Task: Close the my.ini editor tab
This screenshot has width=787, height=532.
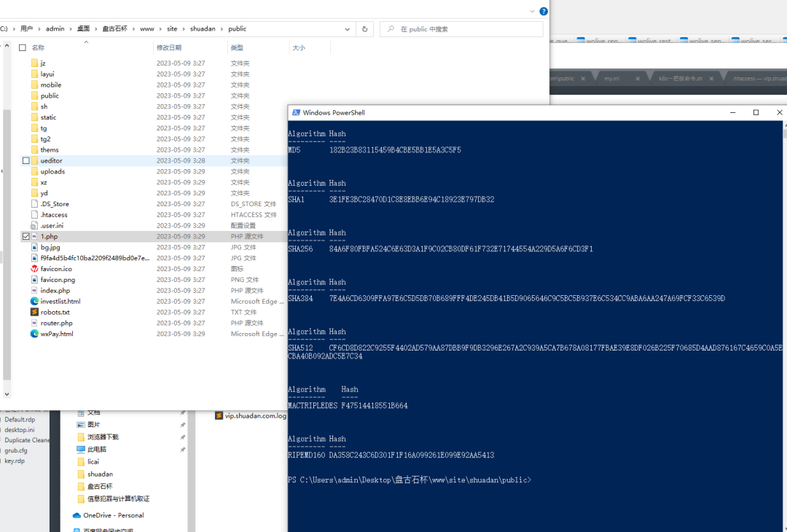Action: point(638,79)
